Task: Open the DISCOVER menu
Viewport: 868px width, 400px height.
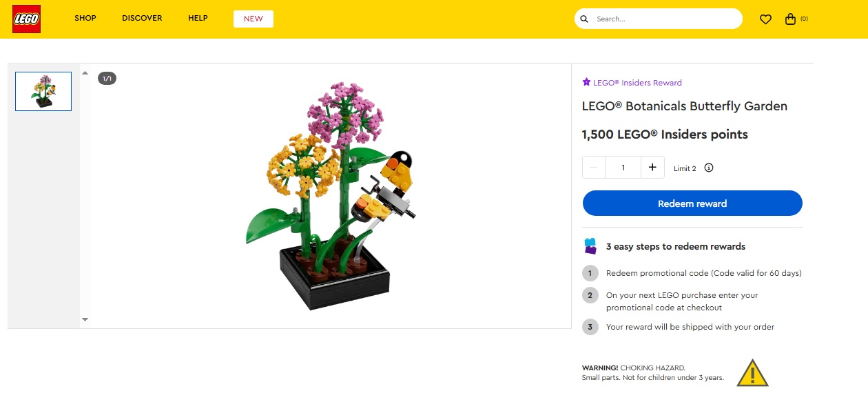Action: coord(142,18)
